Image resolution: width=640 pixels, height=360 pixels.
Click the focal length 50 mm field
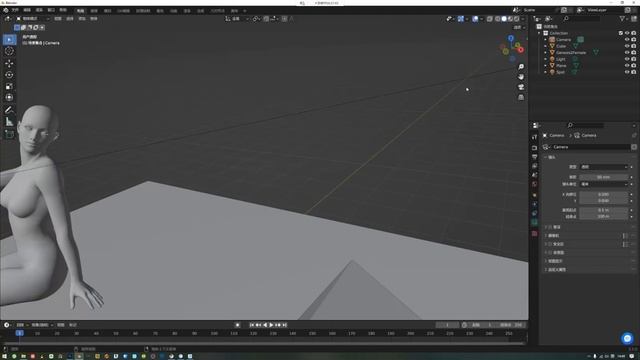click(x=604, y=177)
